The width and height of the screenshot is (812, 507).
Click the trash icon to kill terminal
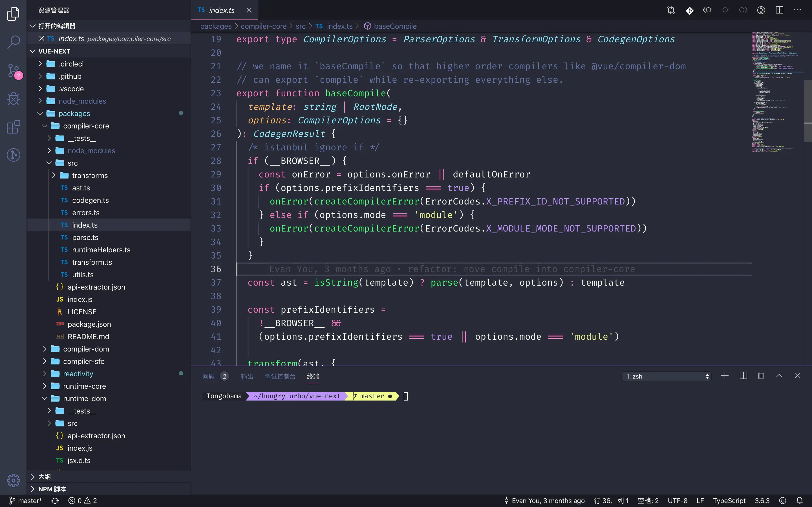tap(761, 376)
